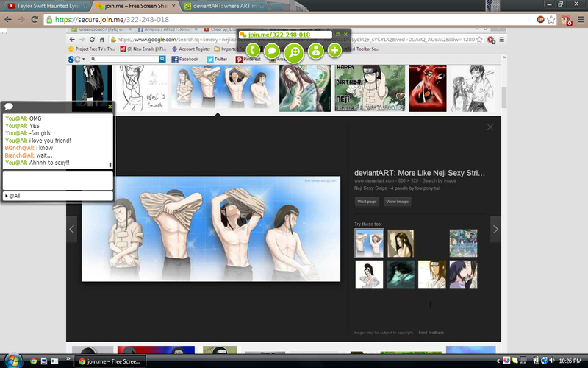Click the Visit page button
The width and height of the screenshot is (588, 368).
click(x=367, y=202)
